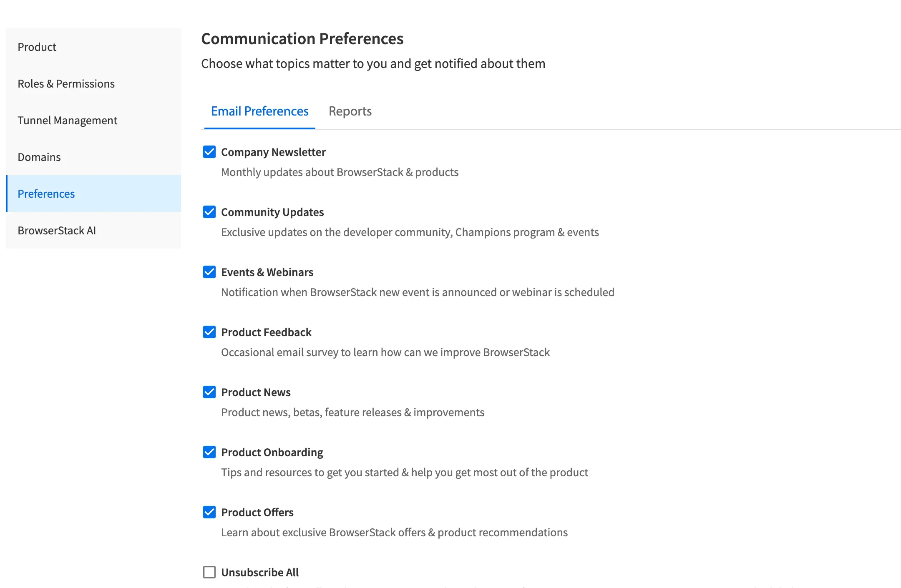Viewport: 901px width, 588px height.
Task: Click the Email Preferences tab
Action: click(x=259, y=111)
